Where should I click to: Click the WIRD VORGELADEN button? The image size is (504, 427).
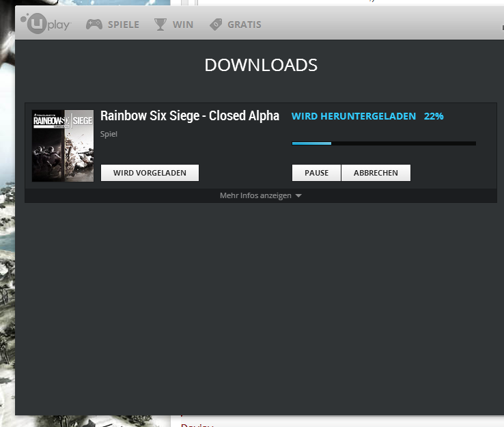click(150, 173)
